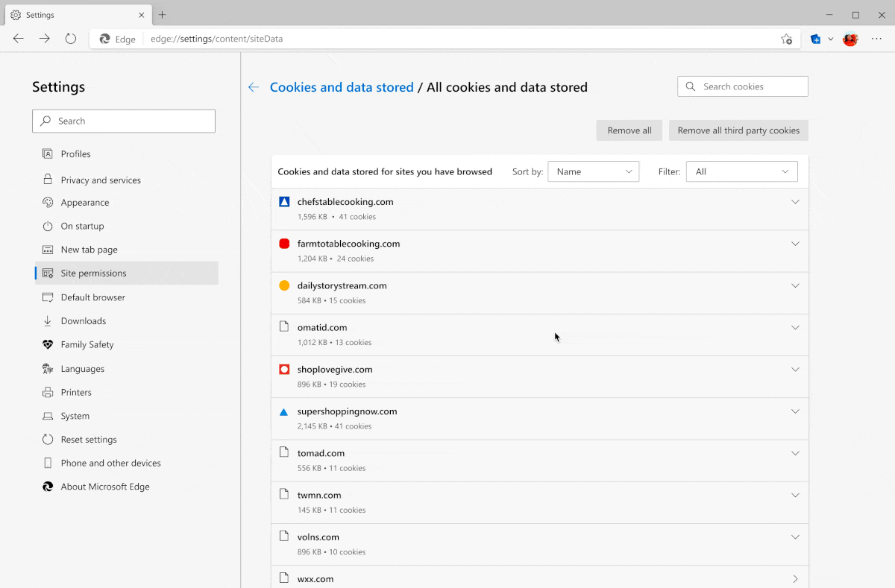Expand chefstablecooking.com cookie details

795,202
